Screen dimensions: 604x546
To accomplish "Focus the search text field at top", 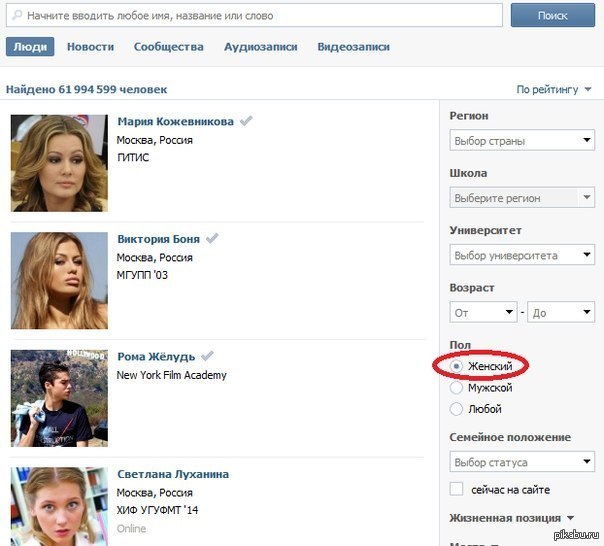I will click(x=260, y=17).
